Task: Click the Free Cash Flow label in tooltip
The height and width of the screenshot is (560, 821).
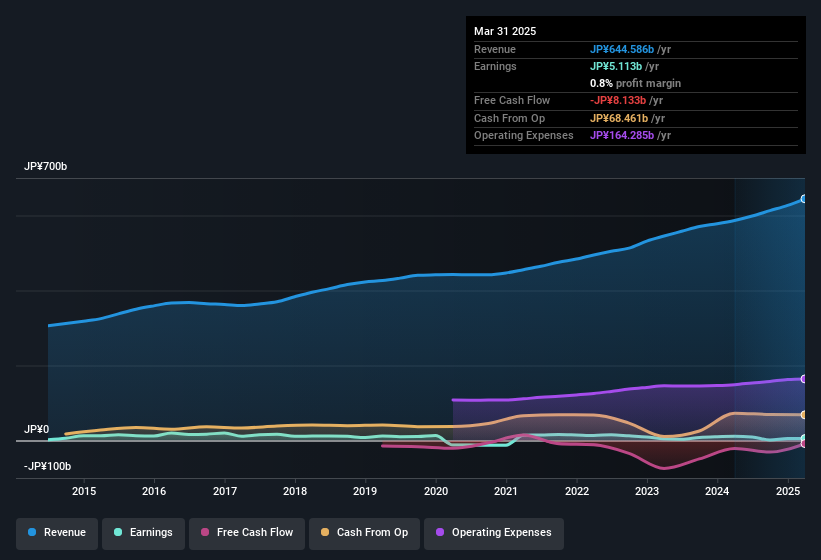Action: click(512, 100)
